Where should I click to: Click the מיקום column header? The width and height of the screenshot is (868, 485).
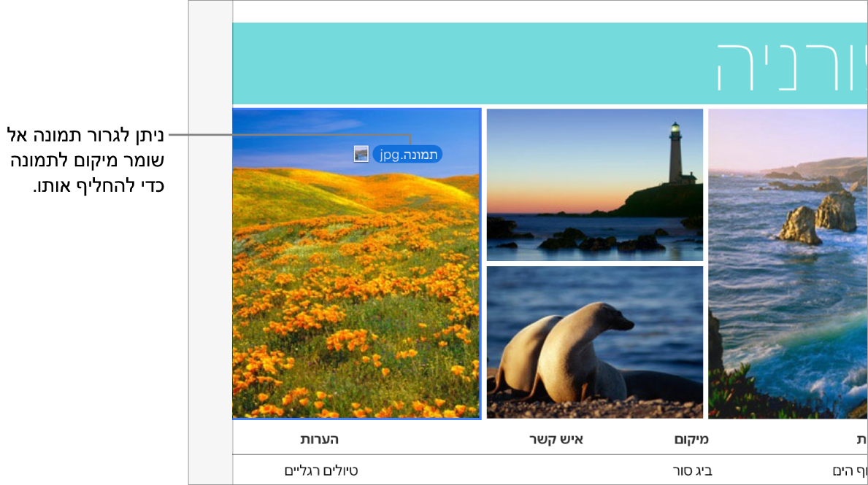691,440
